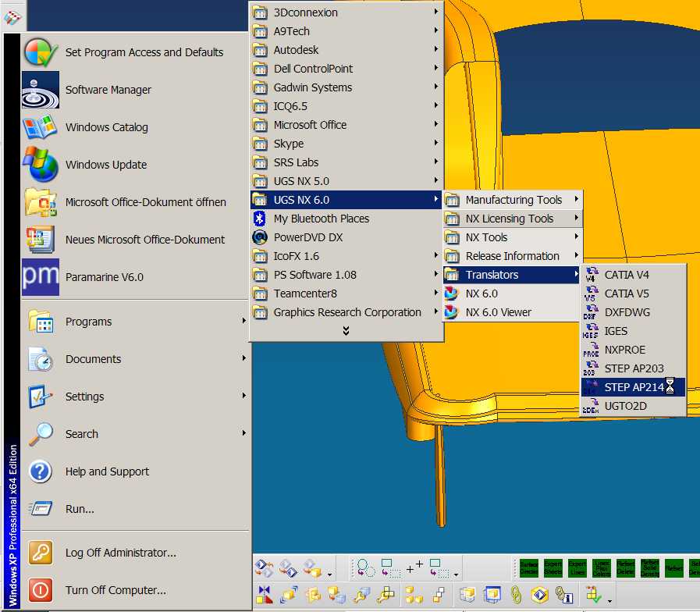
Task: Open My Bluetooth Places
Action: coord(346,219)
